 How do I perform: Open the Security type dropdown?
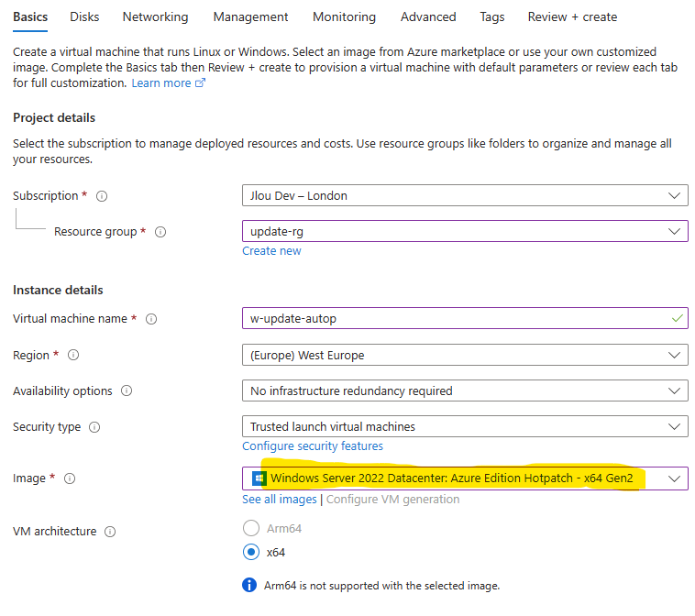click(x=465, y=426)
